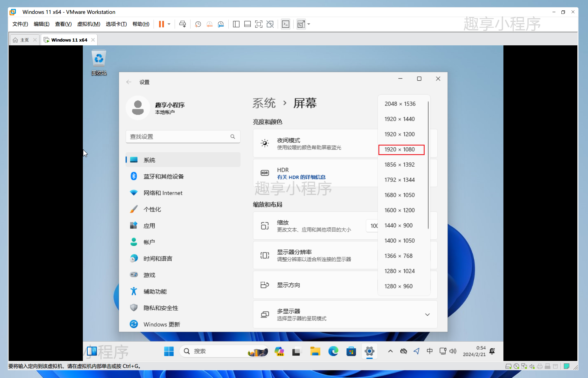
Task: Click HDR 有关HDR的详细信息 link
Action: coord(300,177)
